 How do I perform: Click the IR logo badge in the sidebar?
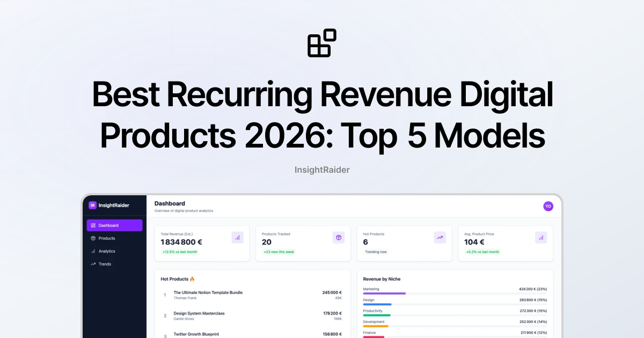[x=93, y=205]
